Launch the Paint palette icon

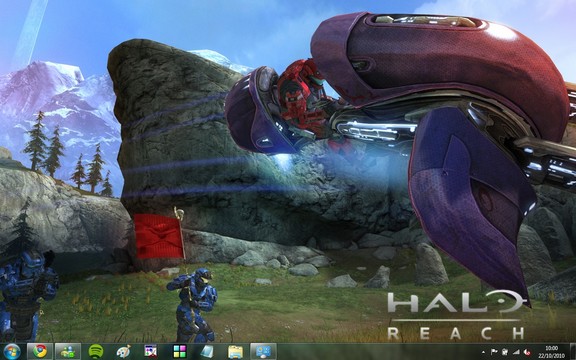pos(123,352)
